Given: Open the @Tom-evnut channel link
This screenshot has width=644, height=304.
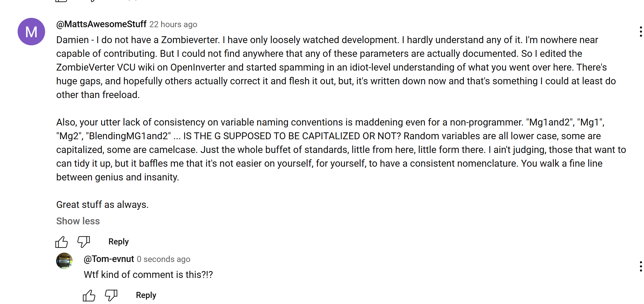Looking at the screenshot, I should tap(109, 259).
